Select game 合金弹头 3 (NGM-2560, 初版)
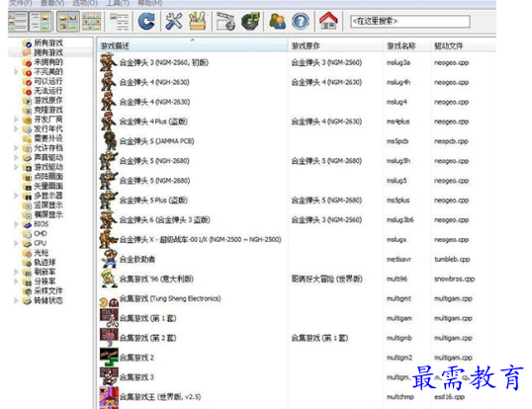 point(164,62)
